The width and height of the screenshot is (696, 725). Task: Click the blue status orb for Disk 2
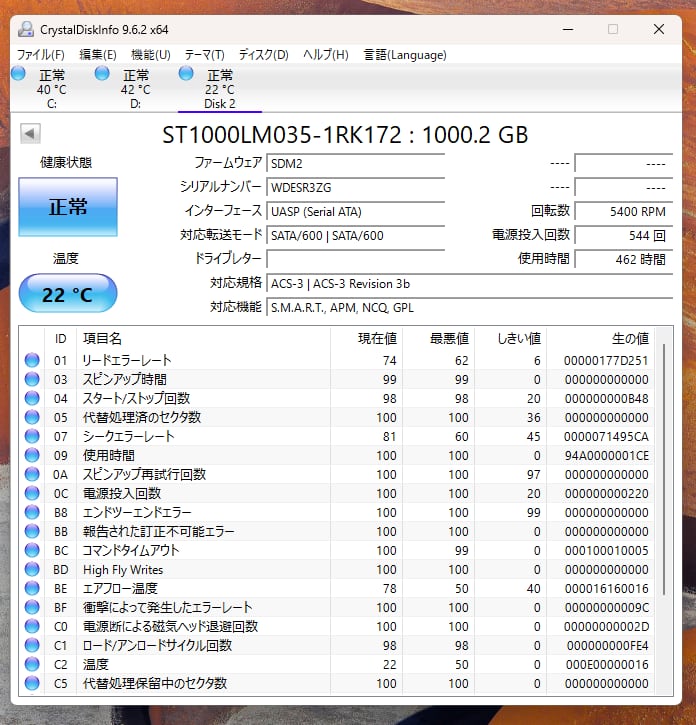186,74
